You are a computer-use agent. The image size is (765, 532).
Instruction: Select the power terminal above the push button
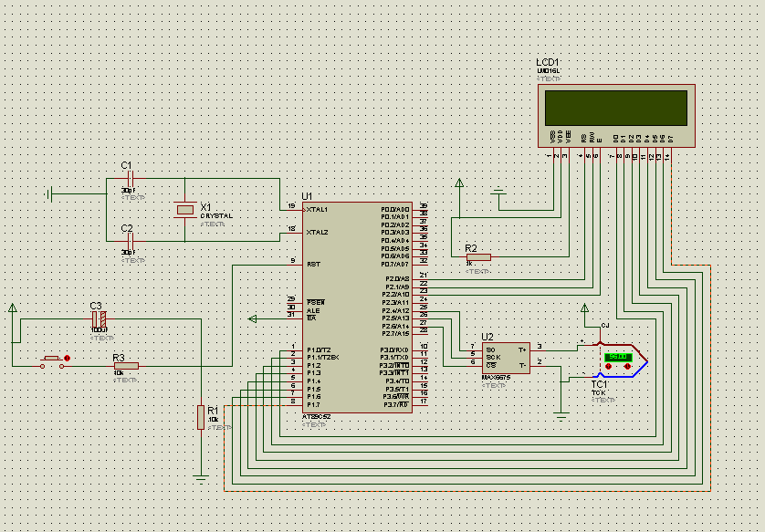click(13, 308)
